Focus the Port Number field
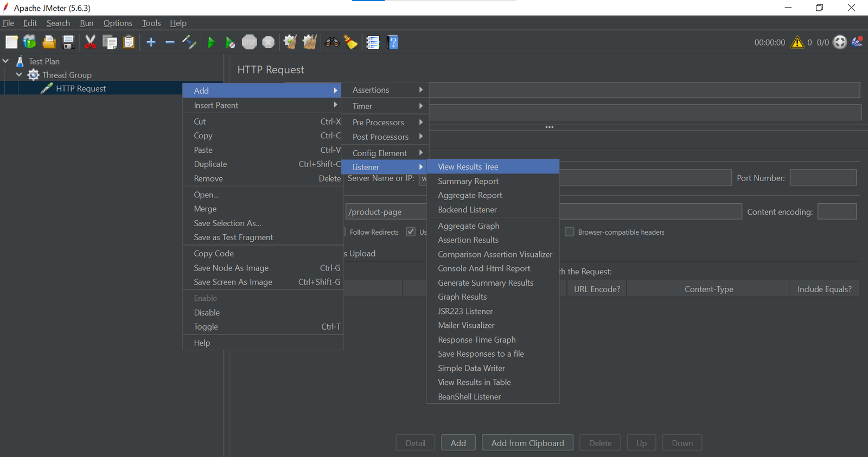 click(823, 178)
